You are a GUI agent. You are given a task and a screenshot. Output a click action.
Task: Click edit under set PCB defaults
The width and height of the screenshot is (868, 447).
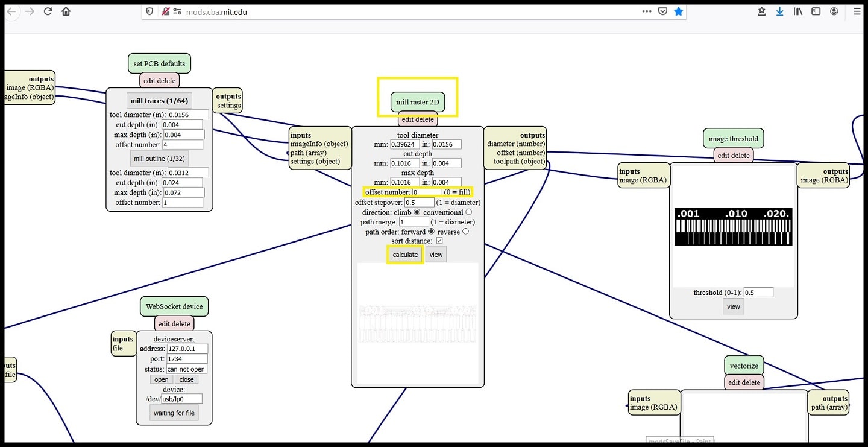coord(150,81)
